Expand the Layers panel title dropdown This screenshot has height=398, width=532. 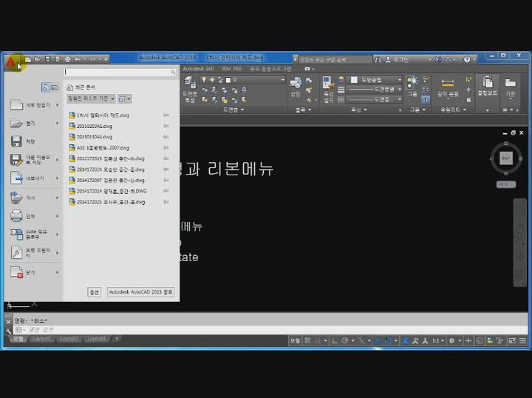233,109
